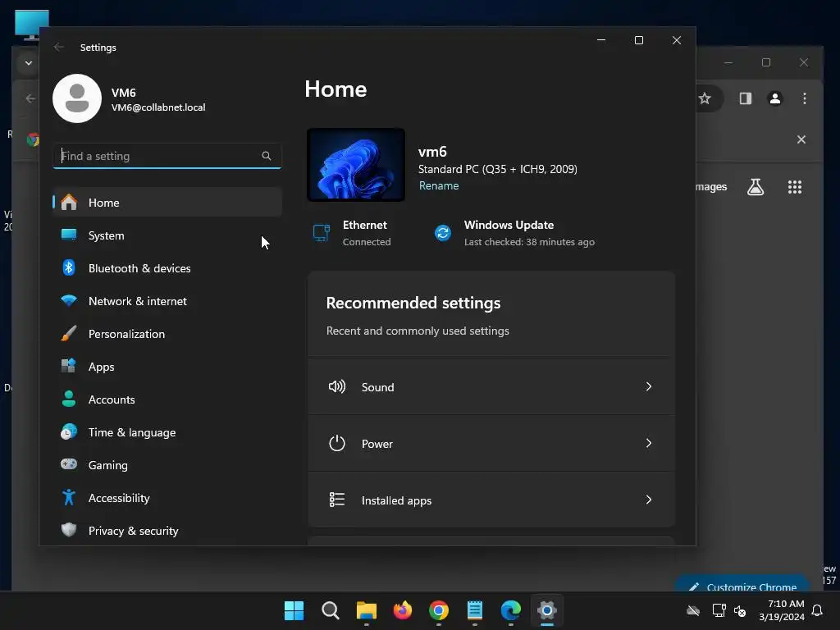Expand the Sound row chevron

(649, 387)
